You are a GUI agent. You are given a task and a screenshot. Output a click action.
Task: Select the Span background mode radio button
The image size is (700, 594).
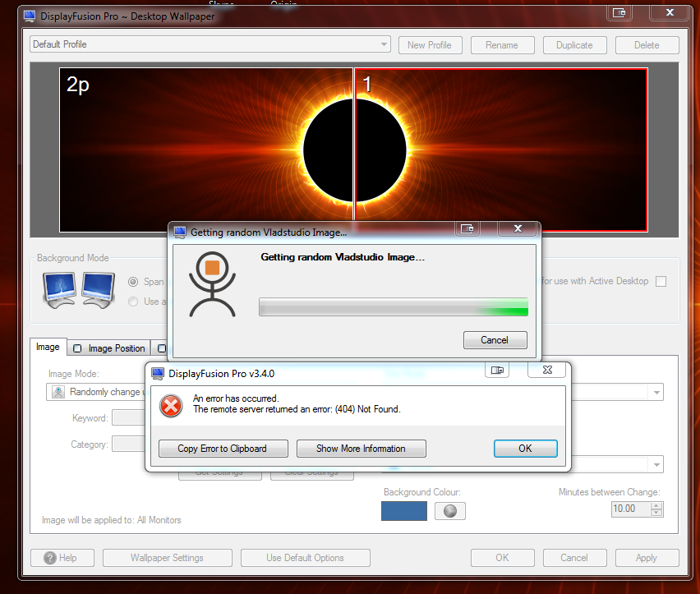click(x=134, y=281)
